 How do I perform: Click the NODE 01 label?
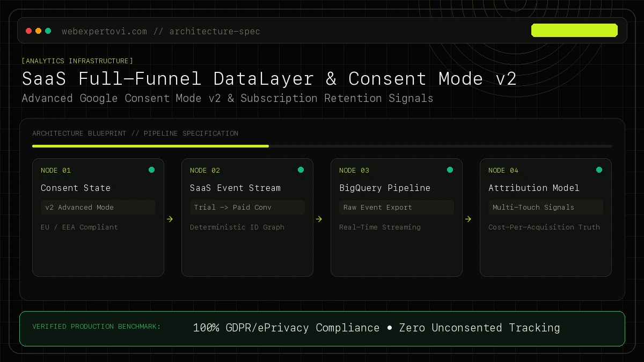56,171
